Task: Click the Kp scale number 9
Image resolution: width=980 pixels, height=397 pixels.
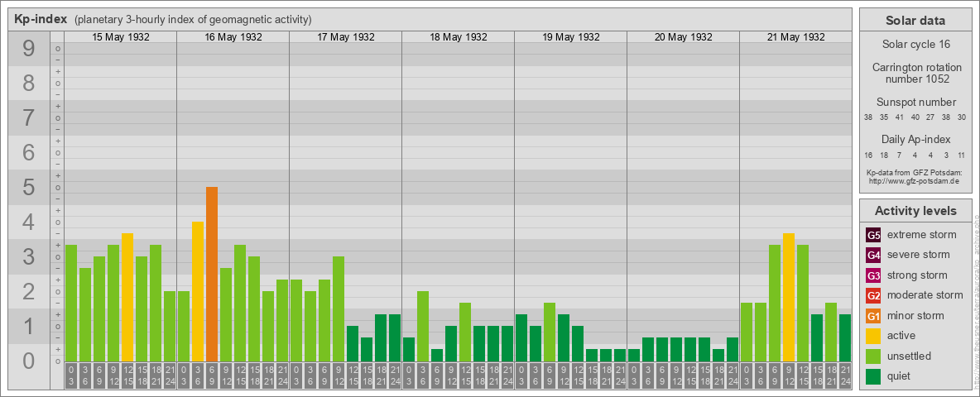Action: coord(28,49)
